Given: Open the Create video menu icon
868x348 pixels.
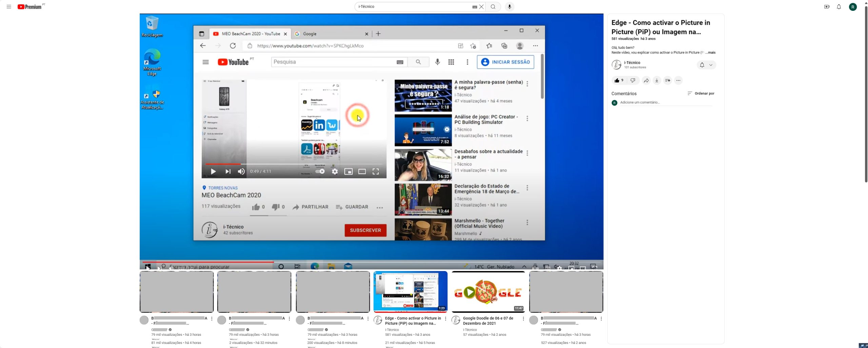Looking at the screenshot, I should pos(827,7).
